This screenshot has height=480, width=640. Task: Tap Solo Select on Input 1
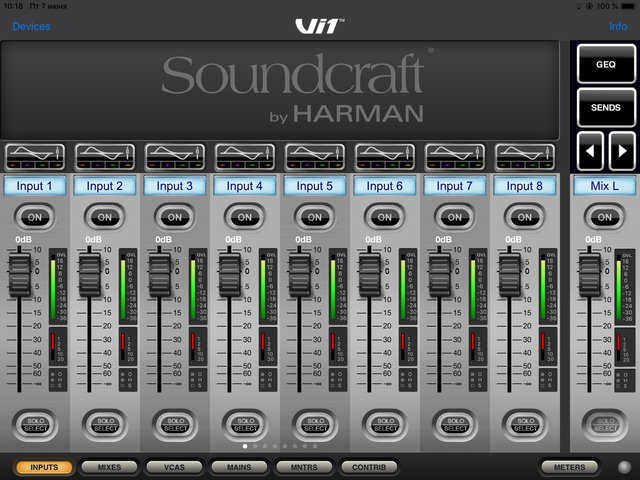pyautogui.click(x=35, y=425)
